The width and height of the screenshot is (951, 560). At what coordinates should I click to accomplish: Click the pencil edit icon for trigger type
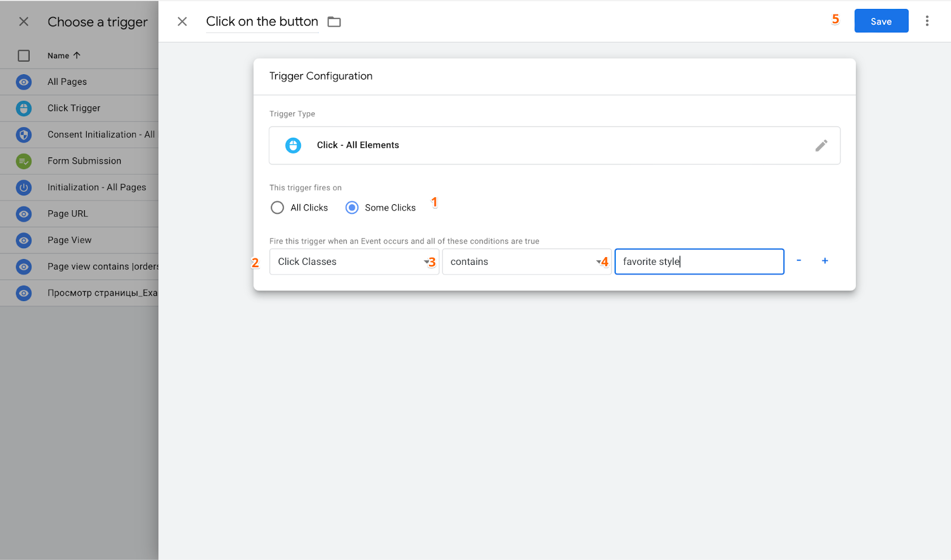coord(821,145)
